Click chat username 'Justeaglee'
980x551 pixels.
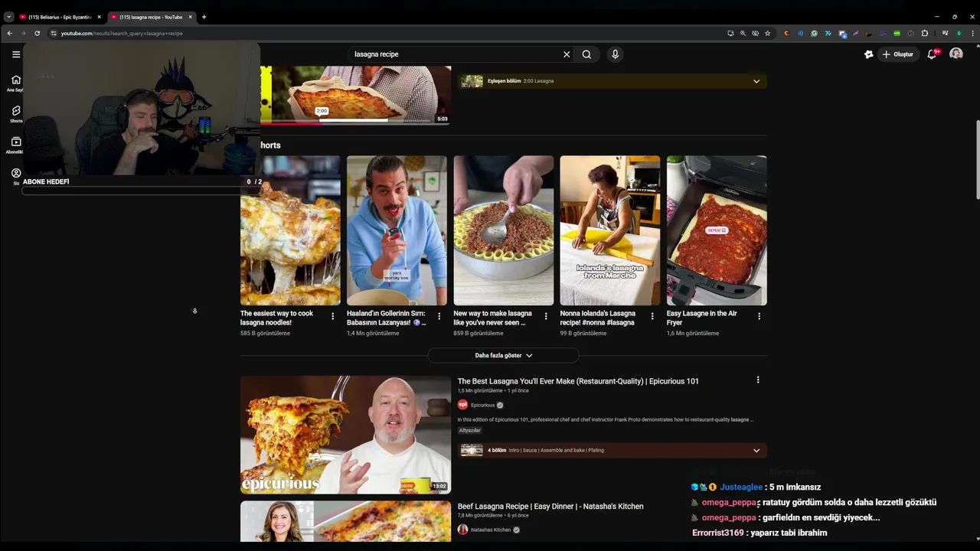coord(741,487)
